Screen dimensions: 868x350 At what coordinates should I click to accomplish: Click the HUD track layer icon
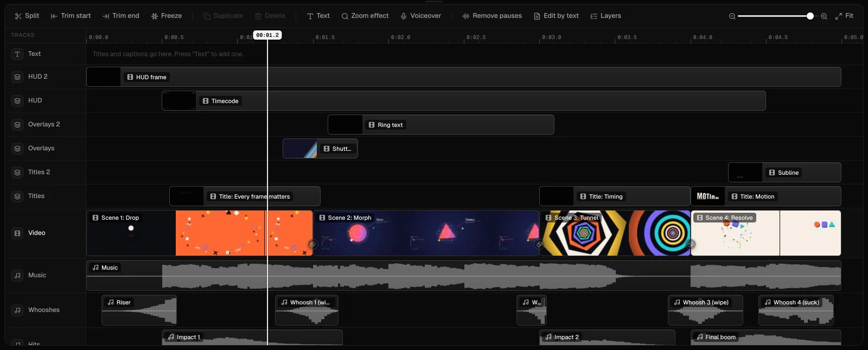click(17, 101)
